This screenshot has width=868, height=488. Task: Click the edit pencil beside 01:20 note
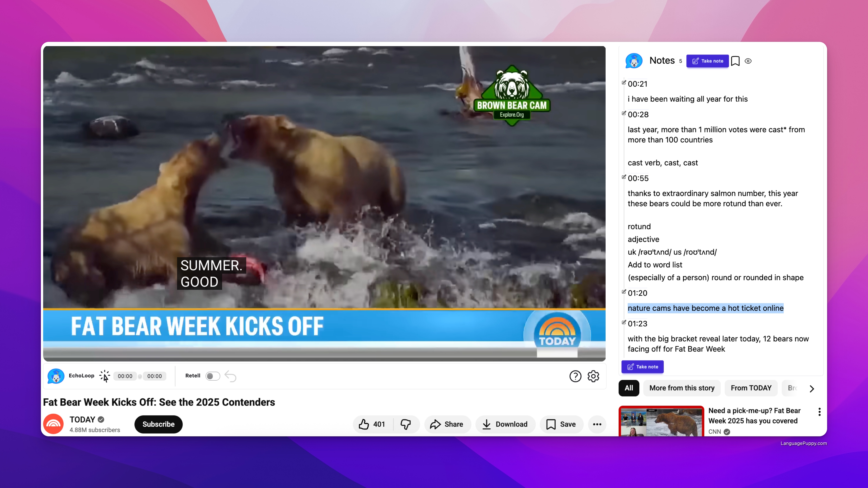pos(624,292)
